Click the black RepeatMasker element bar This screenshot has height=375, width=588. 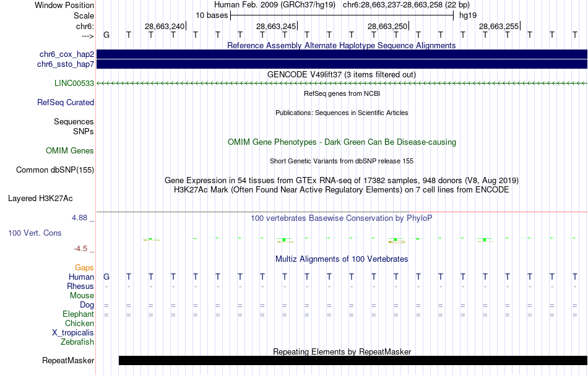point(353,360)
